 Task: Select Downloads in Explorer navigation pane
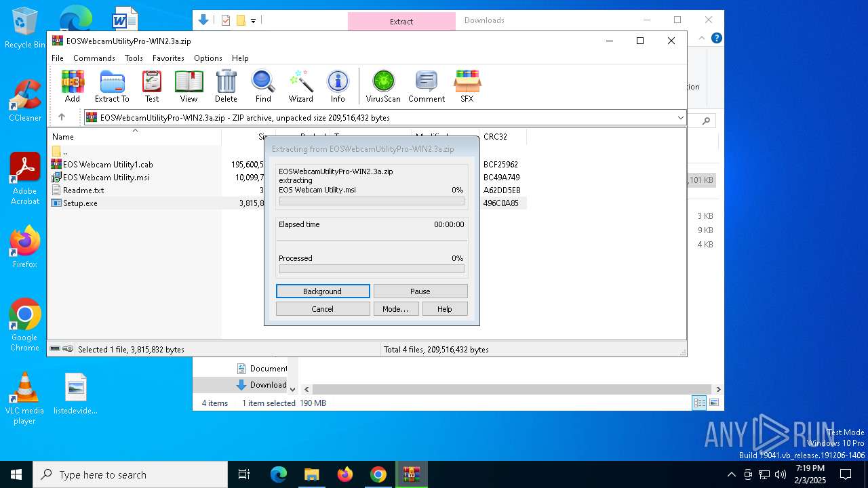[261, 385]
